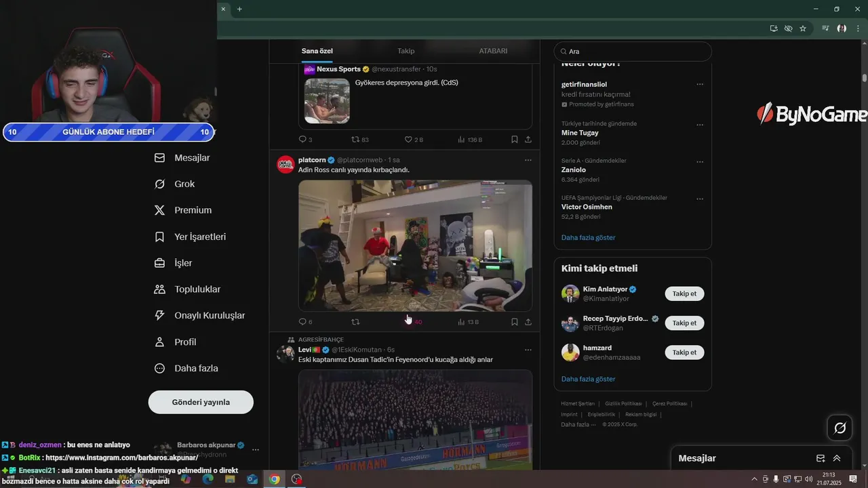The width and height of the screenshot is (868, 488).
Task: Open platcorn profile avatar
Action: click(x=285, y=165)
